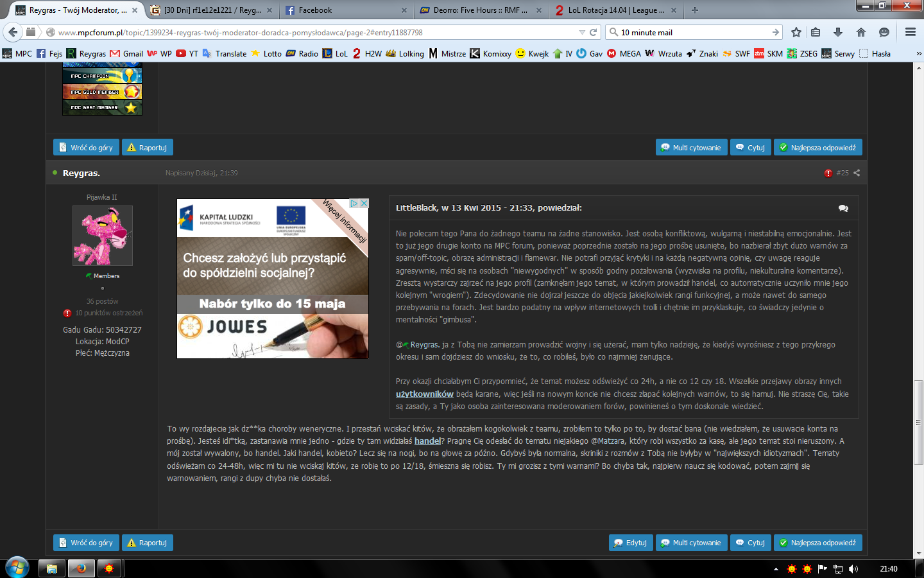Screen dimensions: 924x578
Task: Switch to the 'LoL Rotacja 14.04' tab
Action: [615, 10]
